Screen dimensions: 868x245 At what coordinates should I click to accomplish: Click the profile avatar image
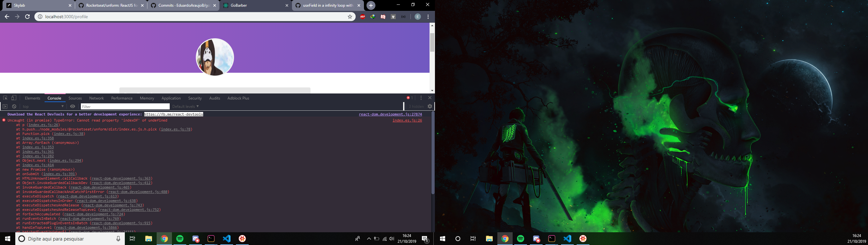coord(215,57)
